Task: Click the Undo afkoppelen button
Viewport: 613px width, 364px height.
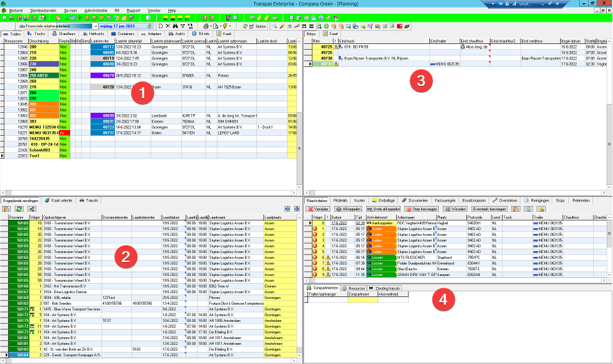Action: 383,209
